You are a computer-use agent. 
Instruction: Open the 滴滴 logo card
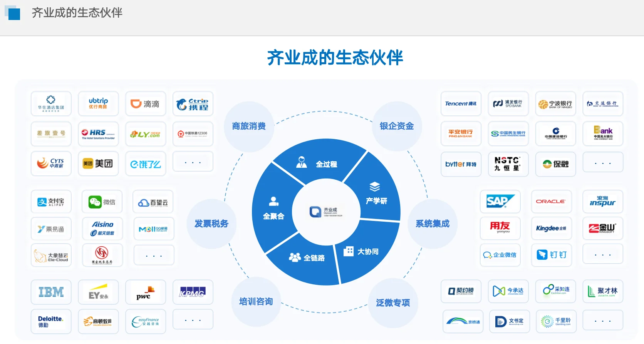[x=146, y=104]
